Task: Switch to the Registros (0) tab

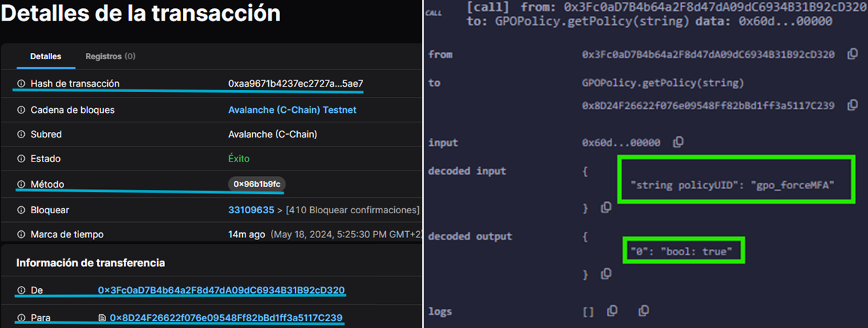Action: (x=110, y=56)
